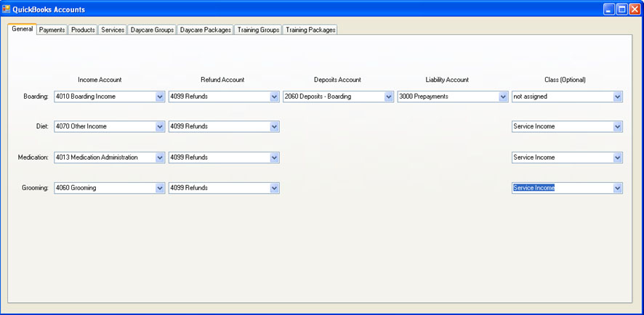Open Grooming Class dropdown arrow
This screenshot has width=644, height=315.
pos(617,188)
